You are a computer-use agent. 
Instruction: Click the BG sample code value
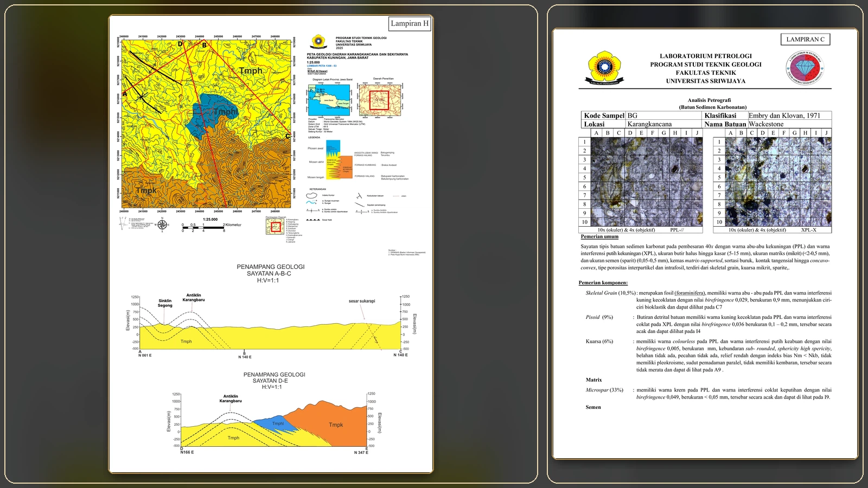632,115
